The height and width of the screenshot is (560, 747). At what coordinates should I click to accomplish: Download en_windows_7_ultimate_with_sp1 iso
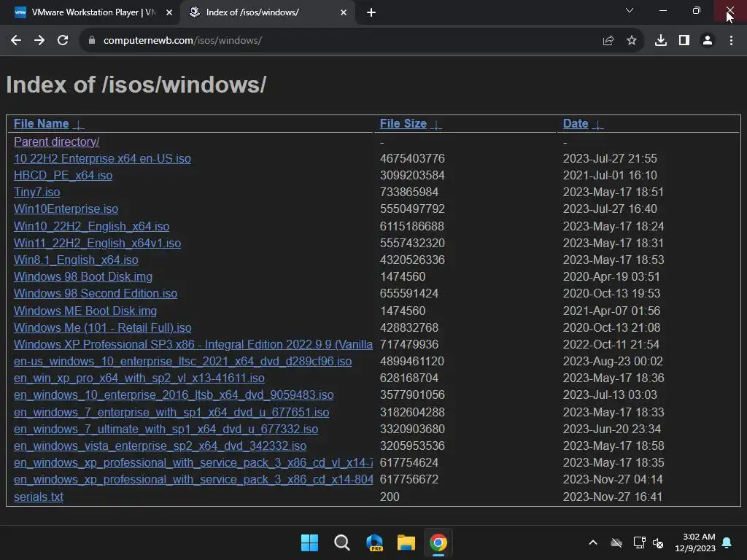click(166, 429)
